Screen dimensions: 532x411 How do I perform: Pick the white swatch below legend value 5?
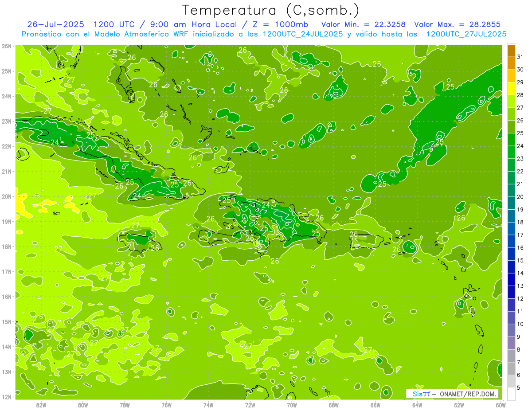pos(511,394)
